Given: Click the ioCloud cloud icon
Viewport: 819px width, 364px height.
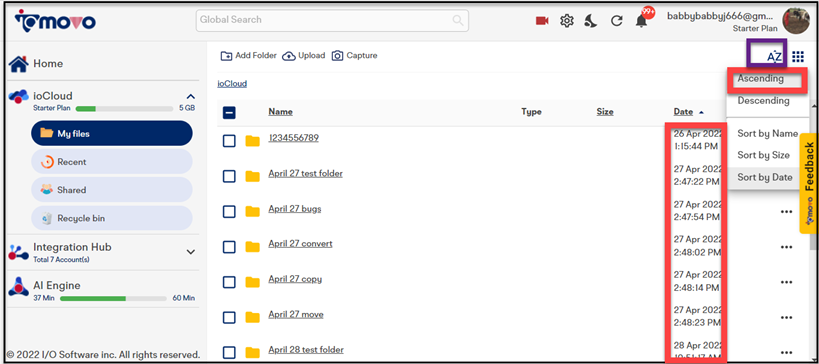Looking at the screenshot, I should [19, 96].
